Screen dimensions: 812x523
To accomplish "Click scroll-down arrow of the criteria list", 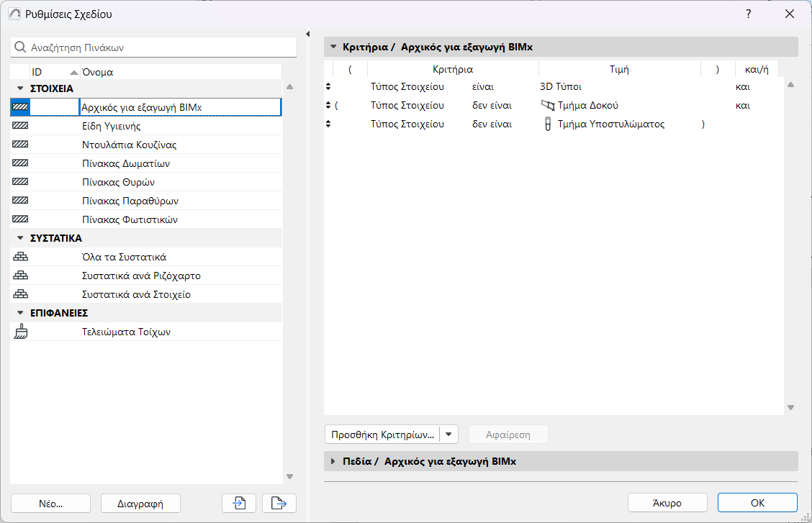I will 791,408.
